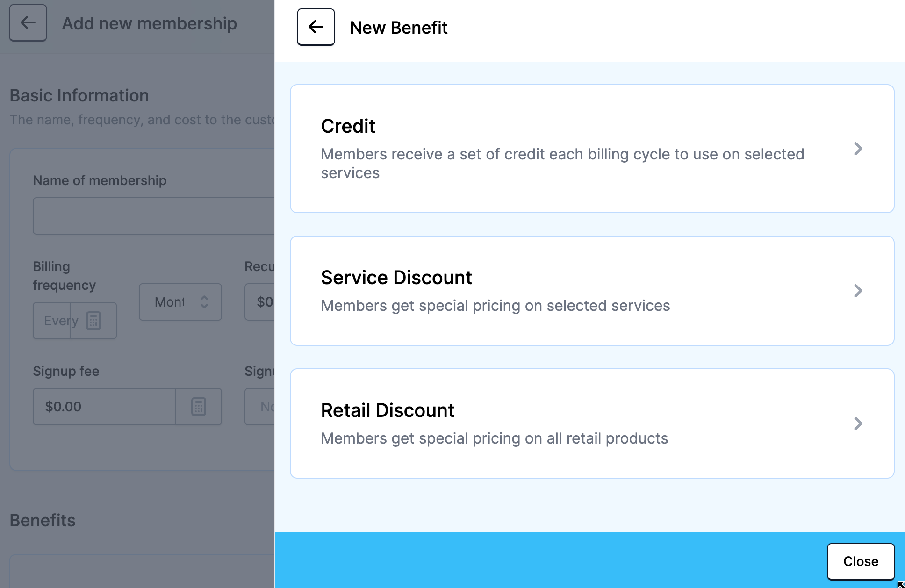
Task: Select the Service Discount benefit option
Action: point(592,291)
